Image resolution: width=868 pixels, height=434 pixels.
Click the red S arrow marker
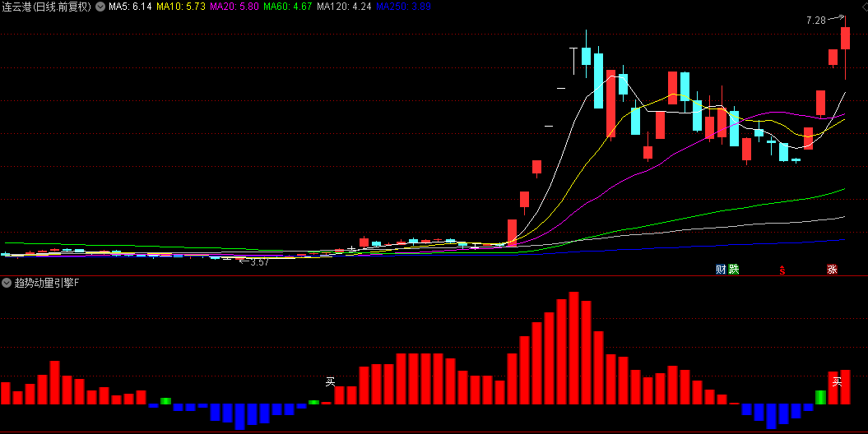(782, 270)
